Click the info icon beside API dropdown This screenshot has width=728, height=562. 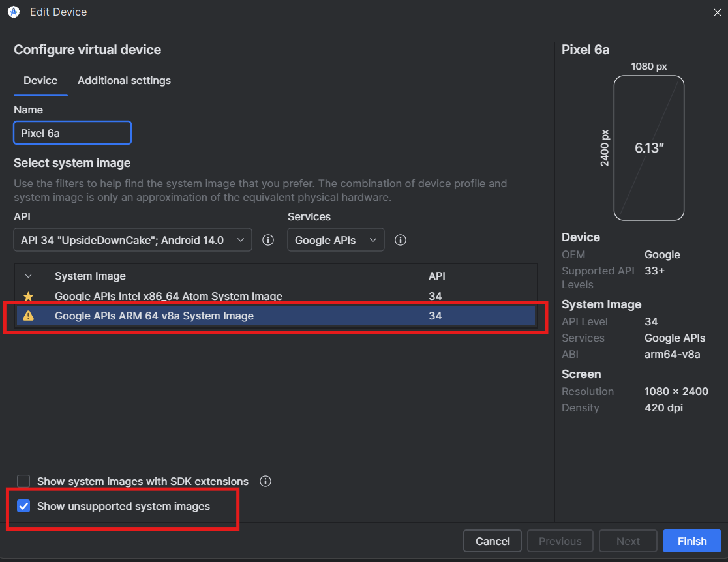267,240
